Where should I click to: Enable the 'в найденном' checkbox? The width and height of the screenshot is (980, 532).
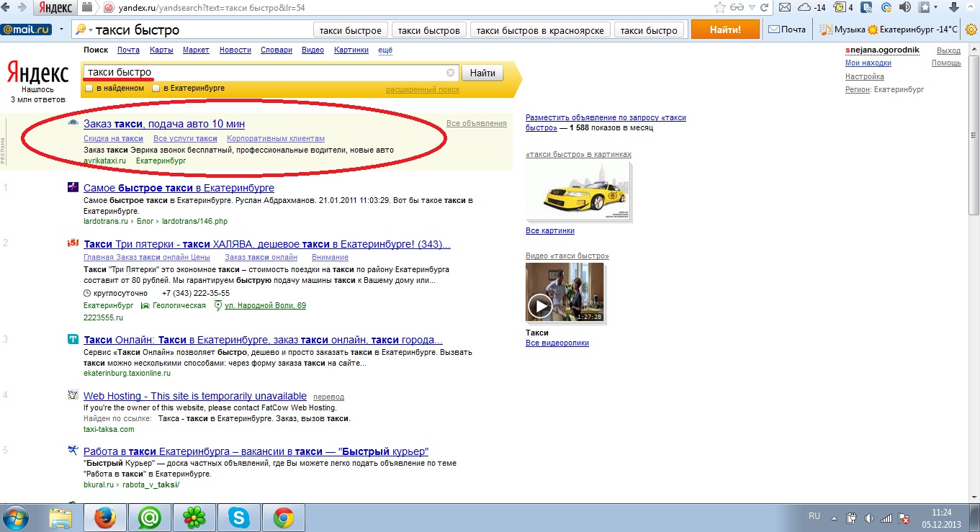click(89, 88)
